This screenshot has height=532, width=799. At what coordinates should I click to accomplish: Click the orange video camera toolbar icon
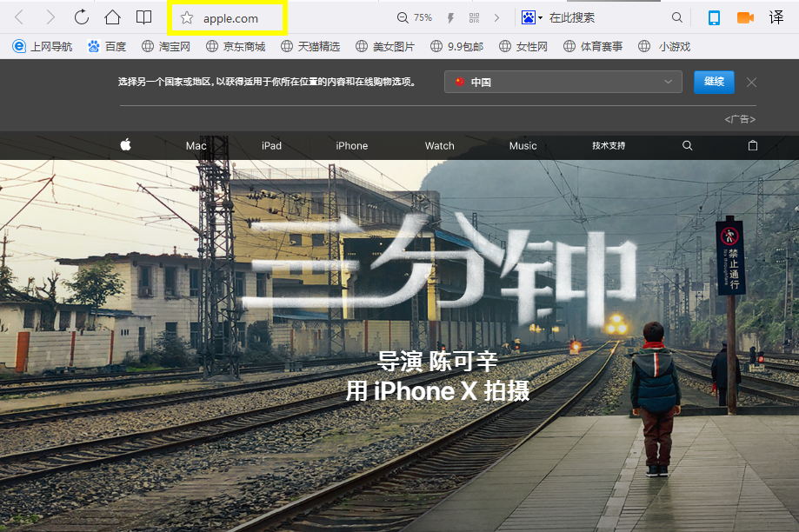(745, 17)
